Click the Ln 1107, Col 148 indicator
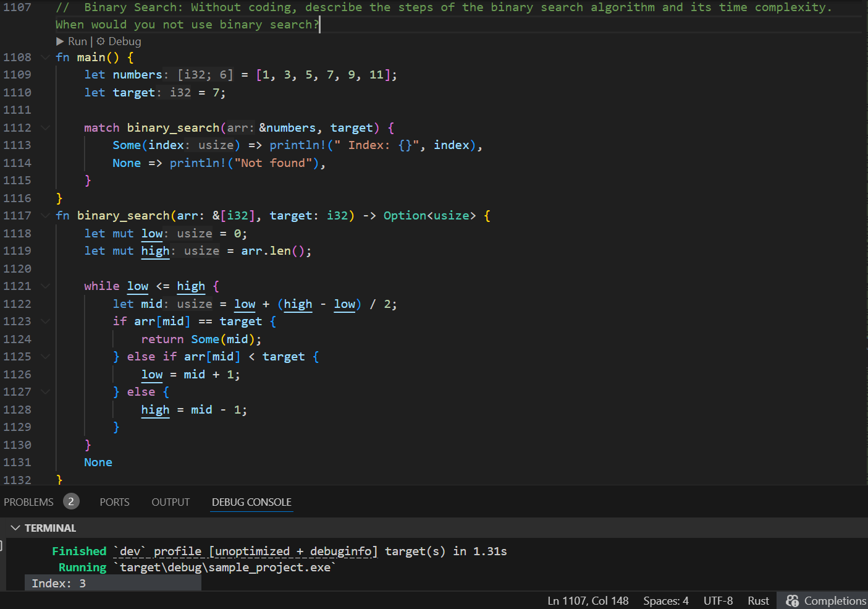Screen dimensions: 868x609 (x=588, y=601)
